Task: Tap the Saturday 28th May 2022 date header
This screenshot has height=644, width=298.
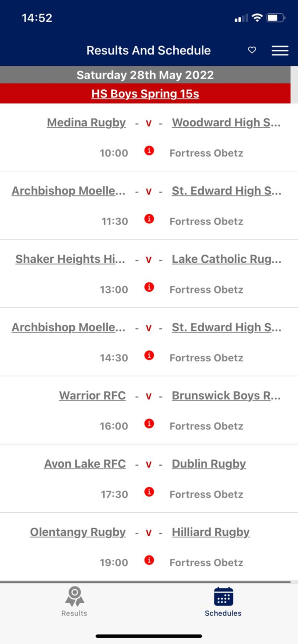Action: click(x=145, y=75)
